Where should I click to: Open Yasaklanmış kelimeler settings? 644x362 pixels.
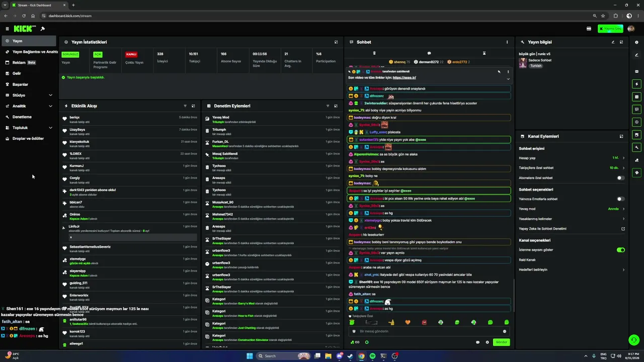pos(572,219)
